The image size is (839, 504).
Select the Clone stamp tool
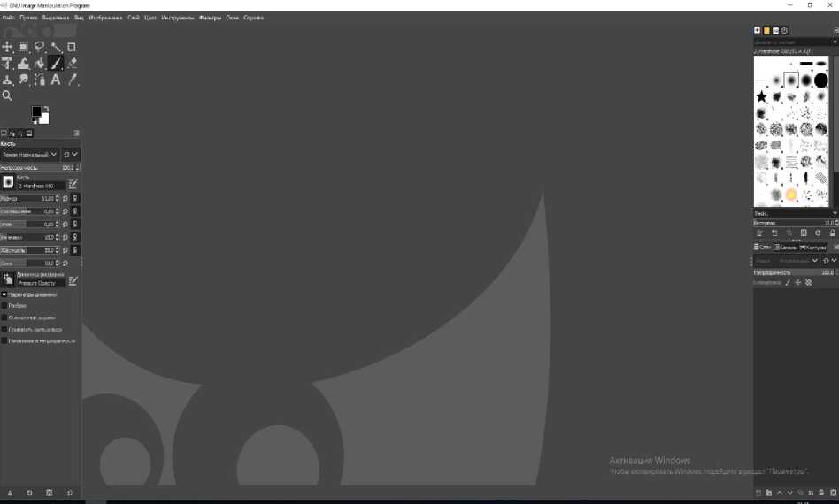tap(7, 80)
